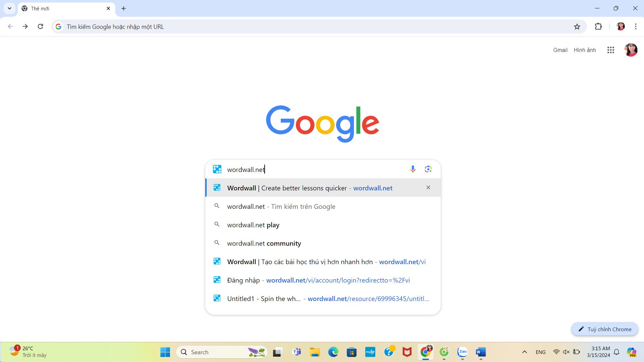Click the voice search microphone icon
This screenshot has height=362, width=644.
[413, 169]
